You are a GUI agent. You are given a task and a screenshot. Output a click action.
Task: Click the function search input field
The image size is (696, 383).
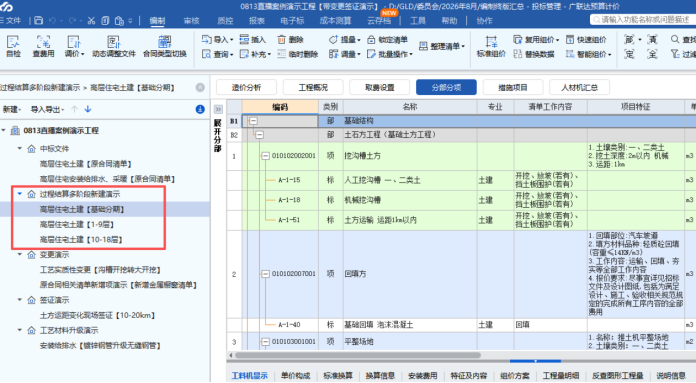pos(643,20)
